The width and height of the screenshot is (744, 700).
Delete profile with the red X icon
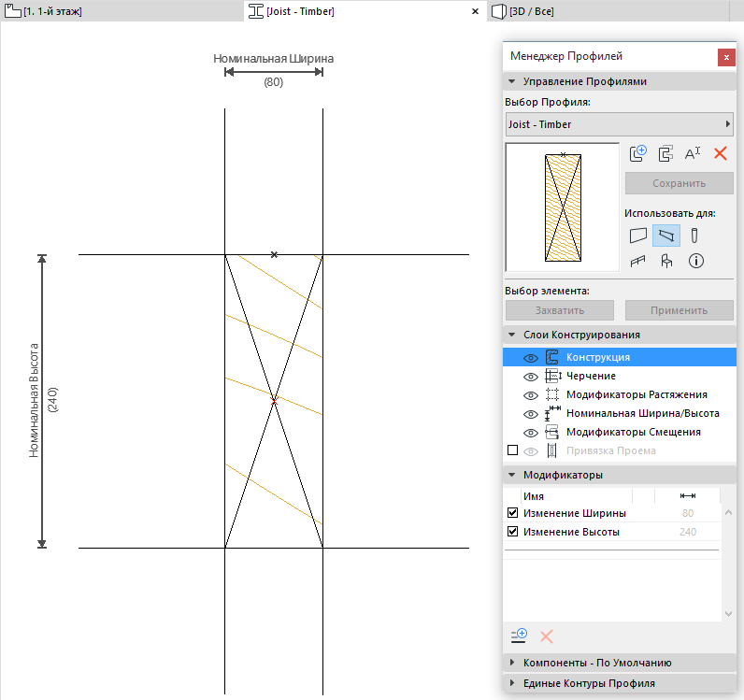point(720,154)
